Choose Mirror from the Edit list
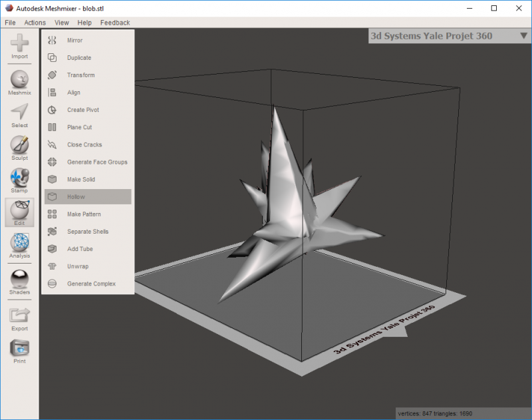Viewport: 532px width, 420px height. (x=88, y=41)
